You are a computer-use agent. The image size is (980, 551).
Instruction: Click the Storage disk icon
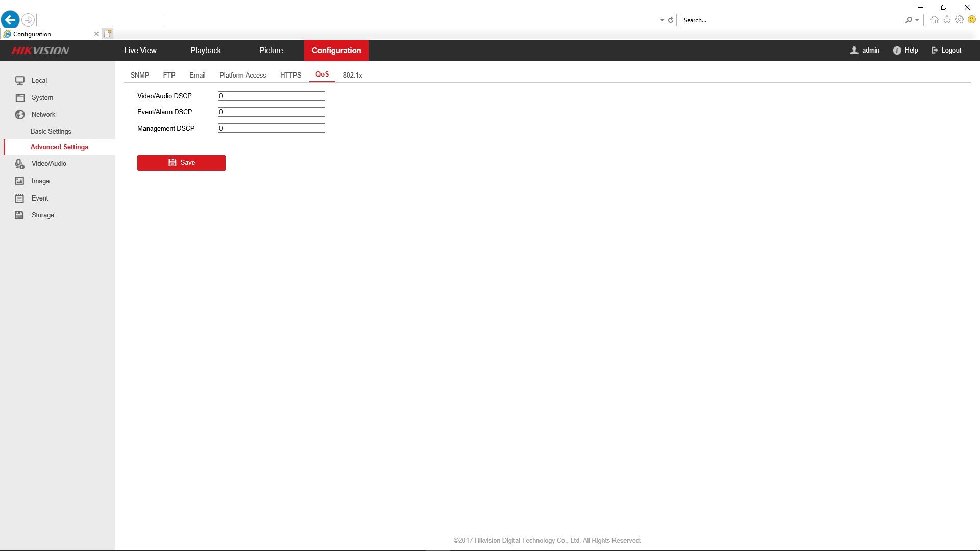click(19, 215)
